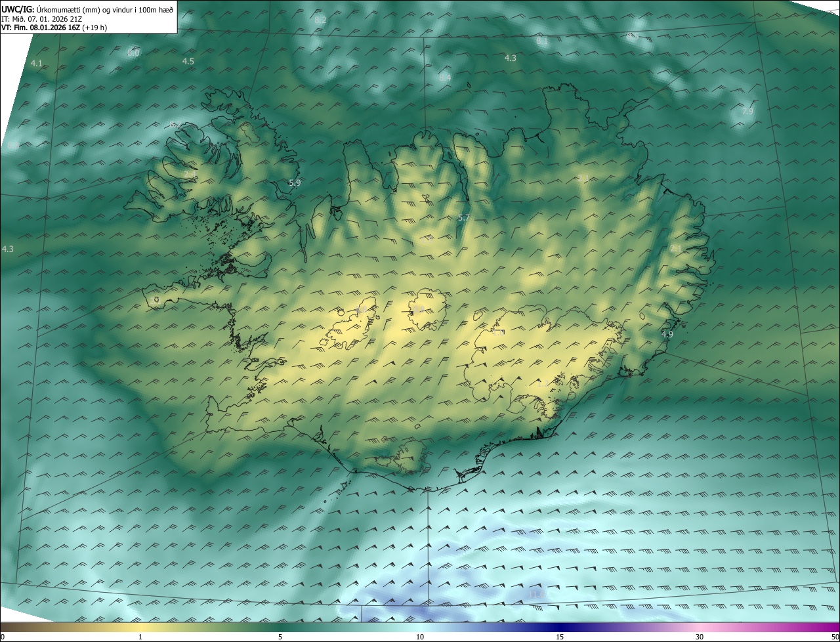Click the "5" tick on the color scale

pyautogui.click(x=280, y=637)
